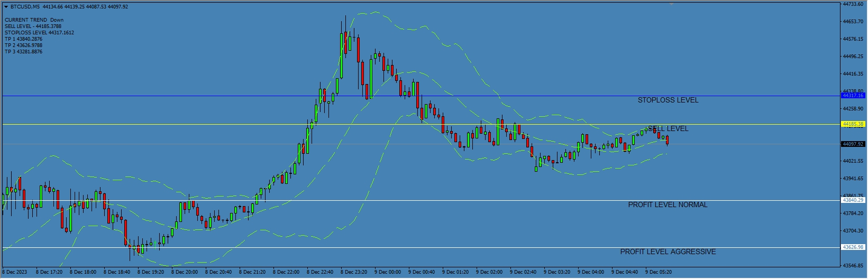This screenshot has width=868, height=279.
Task: Click the white 43626.98 price tag
Action: click(853, 247)
